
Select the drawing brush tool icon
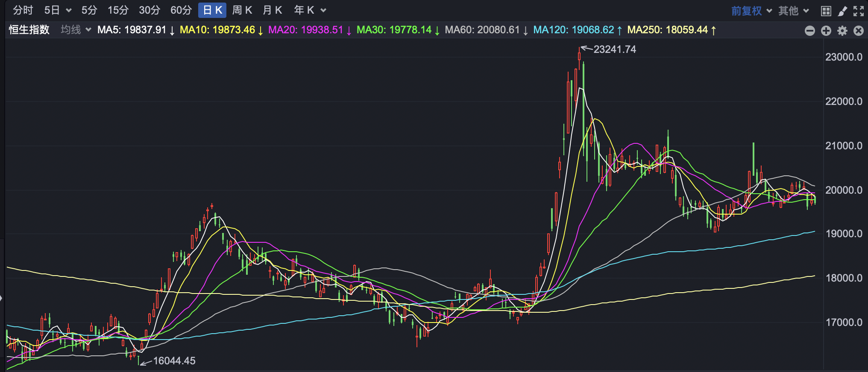(842, 11)
